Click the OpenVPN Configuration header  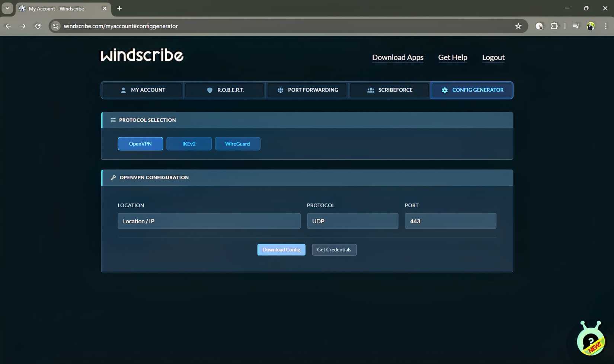pyautogui.click(x=307, y=178)
